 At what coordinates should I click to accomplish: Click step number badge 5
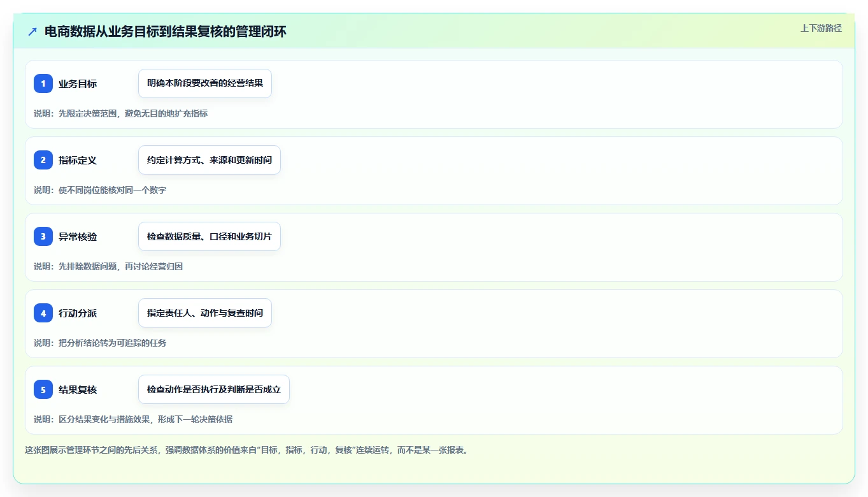click(43, 389)
